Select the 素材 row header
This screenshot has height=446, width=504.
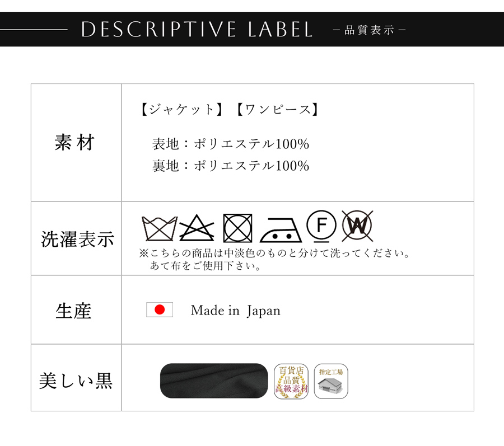(74, 142)
